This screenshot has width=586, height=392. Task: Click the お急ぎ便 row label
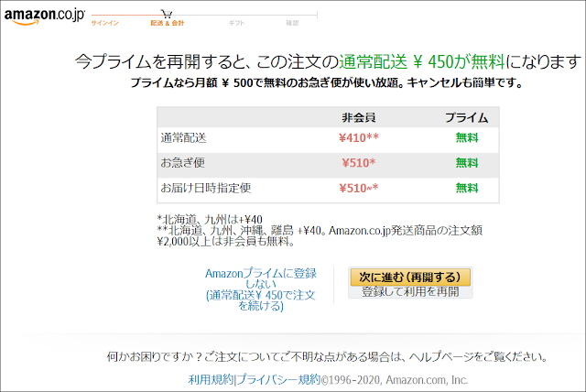[x=183, y=163]
